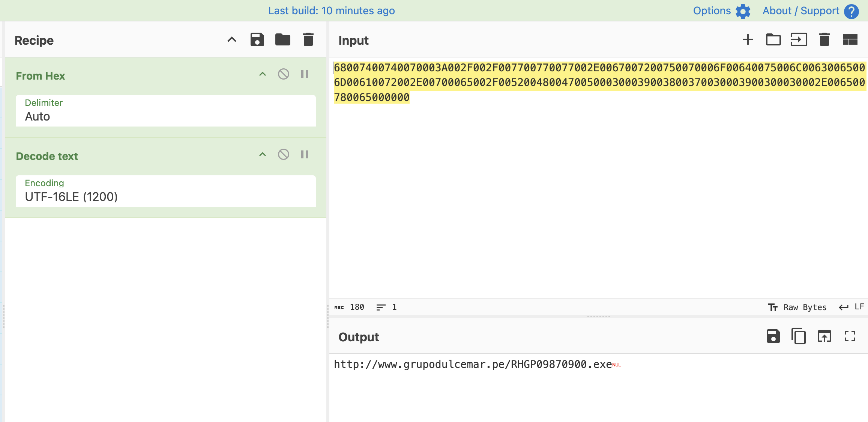Screen dimensions: 868x422
Task: Save the current recipe
Action: pyautogui.click(x=257, y=40)
